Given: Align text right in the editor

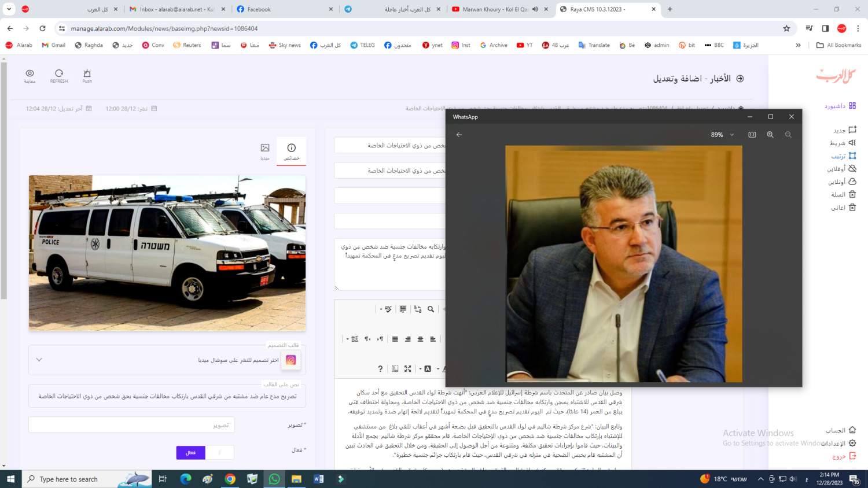Looking at the screenshot, I should point(408,339).
